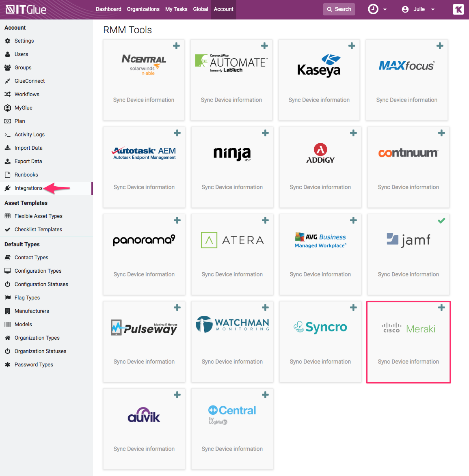This screenshot has height=476, width=469.
Task: Click plus icon on Autotask AEM card
Action: 177,133
